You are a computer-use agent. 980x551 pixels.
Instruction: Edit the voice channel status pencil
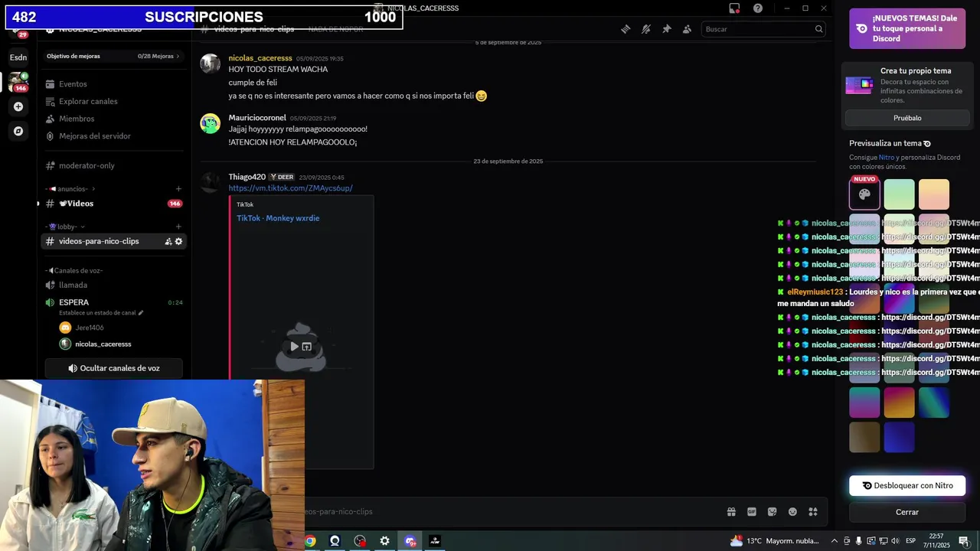(141, 313)
